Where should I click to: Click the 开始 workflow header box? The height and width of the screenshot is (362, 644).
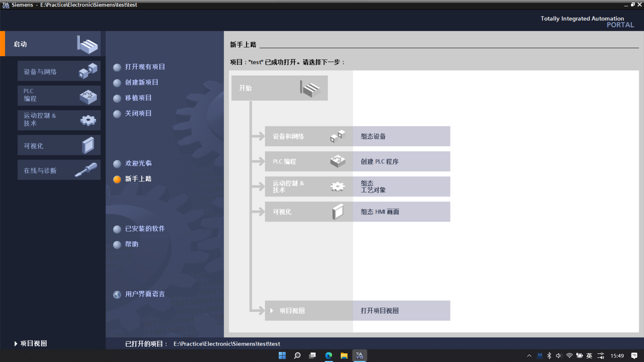279,88
